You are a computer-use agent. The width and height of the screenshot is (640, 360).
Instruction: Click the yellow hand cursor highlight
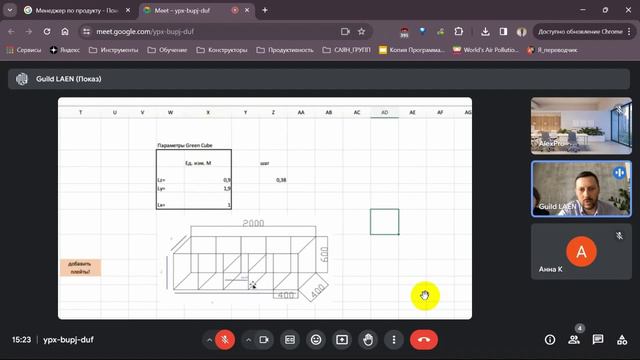pos(425,296)
